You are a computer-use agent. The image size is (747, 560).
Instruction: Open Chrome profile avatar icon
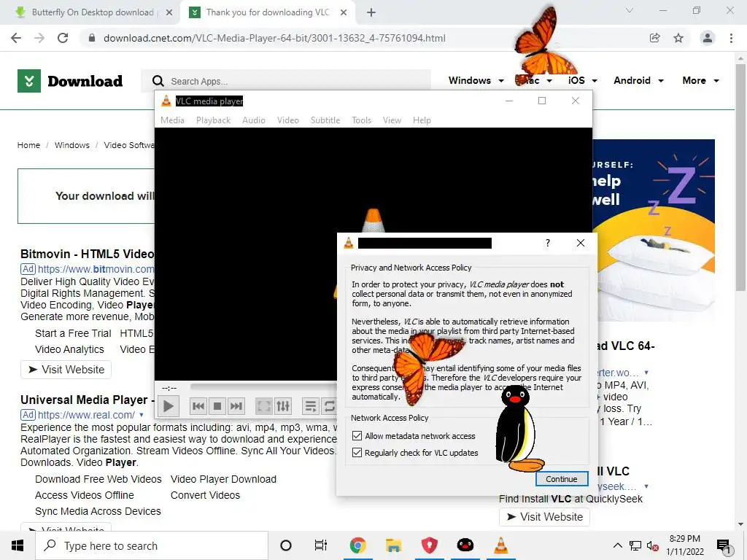(708, 38)
